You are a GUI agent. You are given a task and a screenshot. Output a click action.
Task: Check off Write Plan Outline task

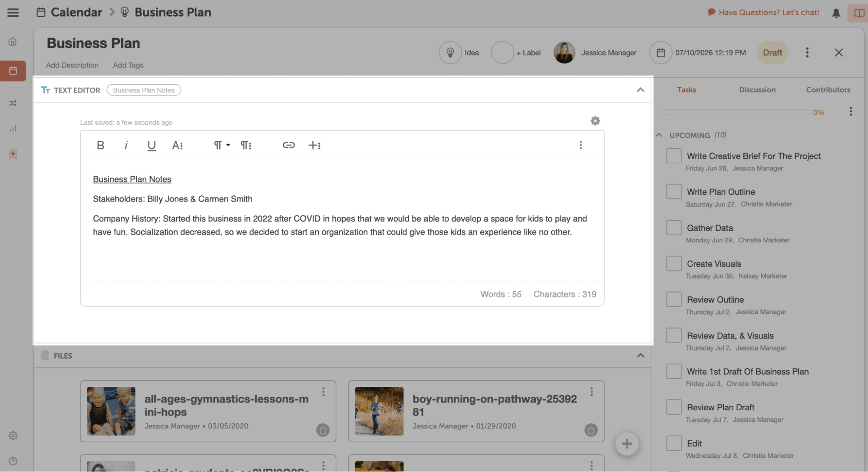pyautogui.click(x=673, y=191)
